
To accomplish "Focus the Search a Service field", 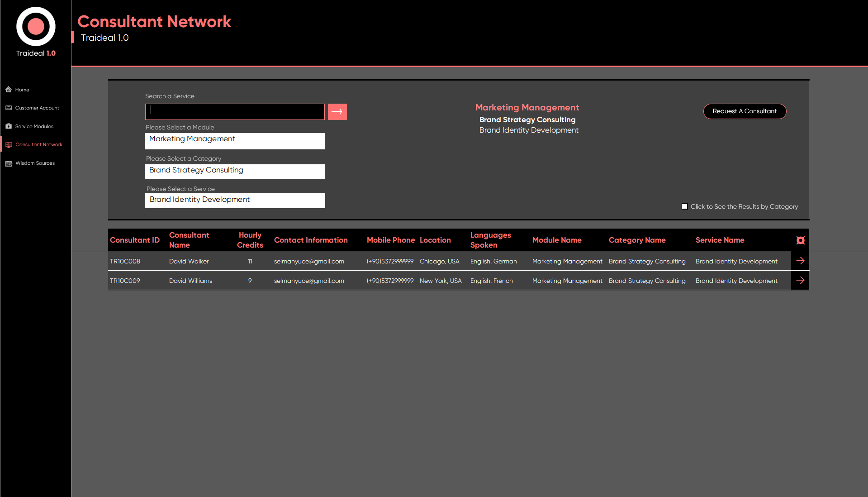I will click(x=235, y=112).
